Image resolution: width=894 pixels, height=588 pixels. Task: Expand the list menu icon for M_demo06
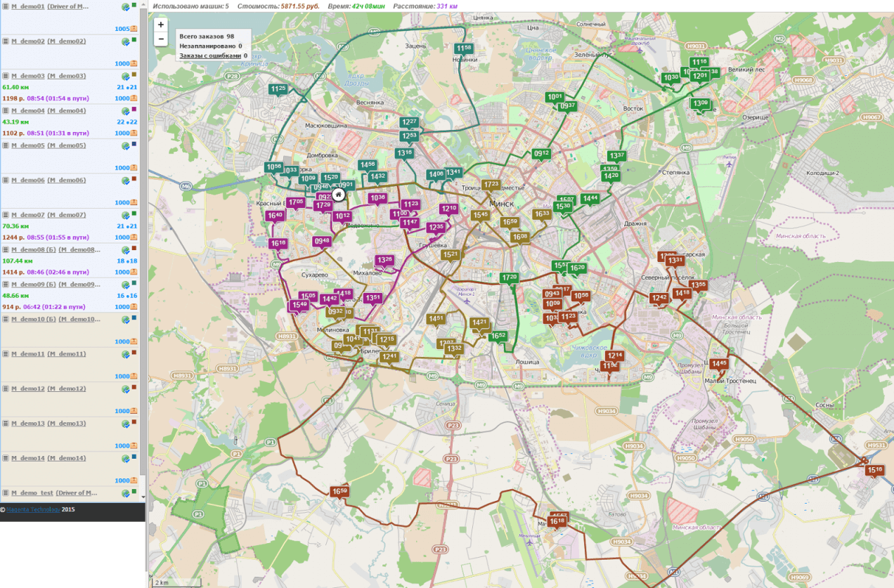click(x=6, y=181)
